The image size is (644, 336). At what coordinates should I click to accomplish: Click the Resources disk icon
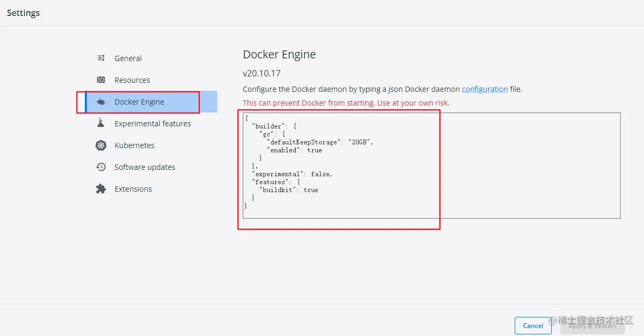pyautogui.click(x=101, y=80)
